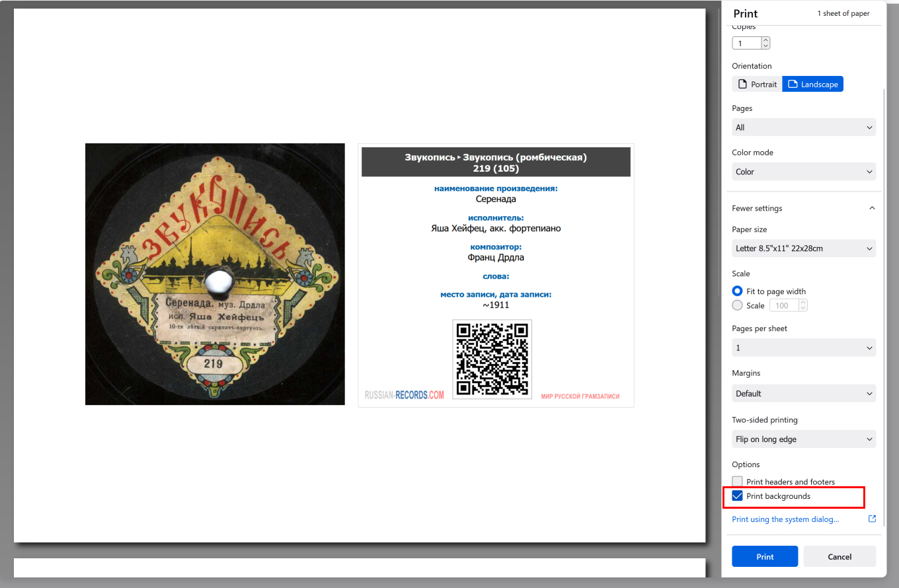Select Landscape orientation
Image resolution: width=899 pixels, height=588 pixels.
point(812,85)
